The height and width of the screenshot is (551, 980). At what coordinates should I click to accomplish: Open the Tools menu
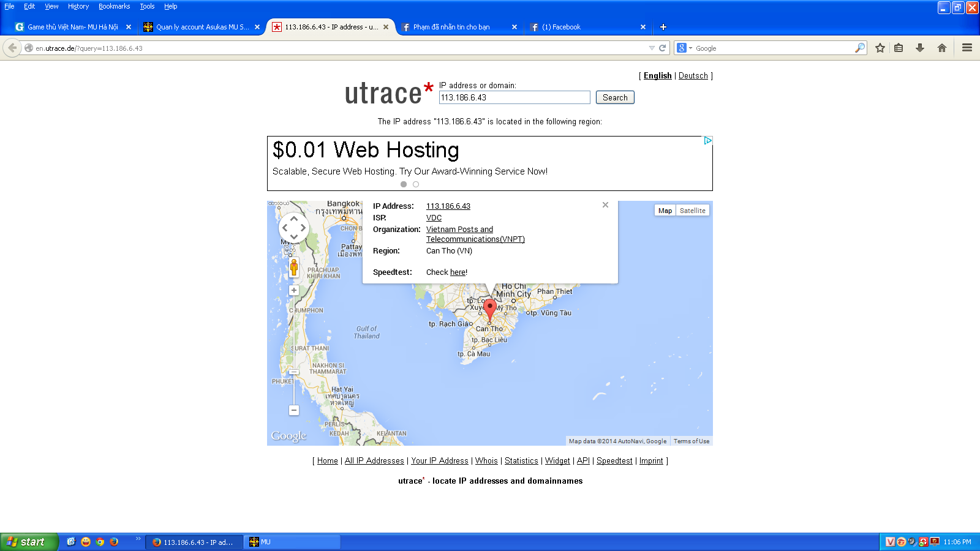147,6
